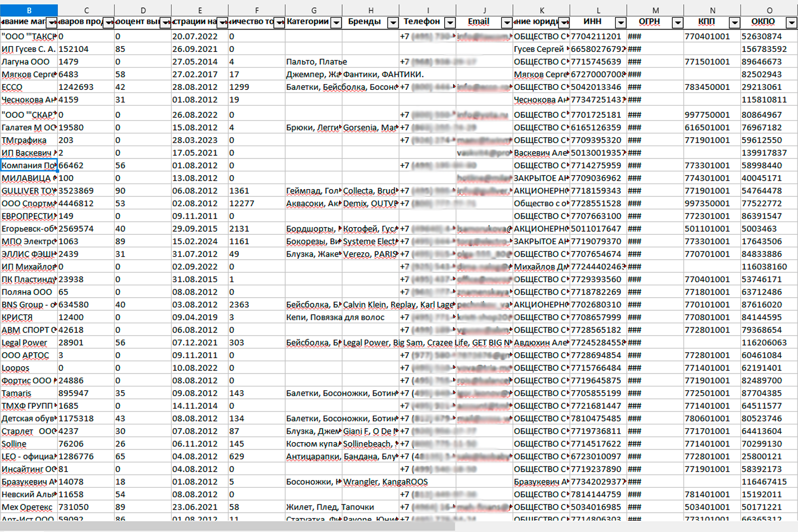Select the GULLIVER TOY store cell
Screen dimensions: 798x532
(29, 191)
